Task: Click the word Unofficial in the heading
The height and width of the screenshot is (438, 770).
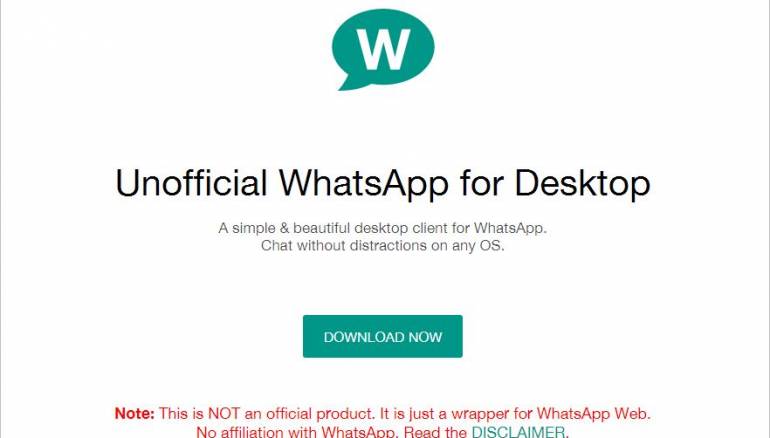Action: click(x=192, y=183)
